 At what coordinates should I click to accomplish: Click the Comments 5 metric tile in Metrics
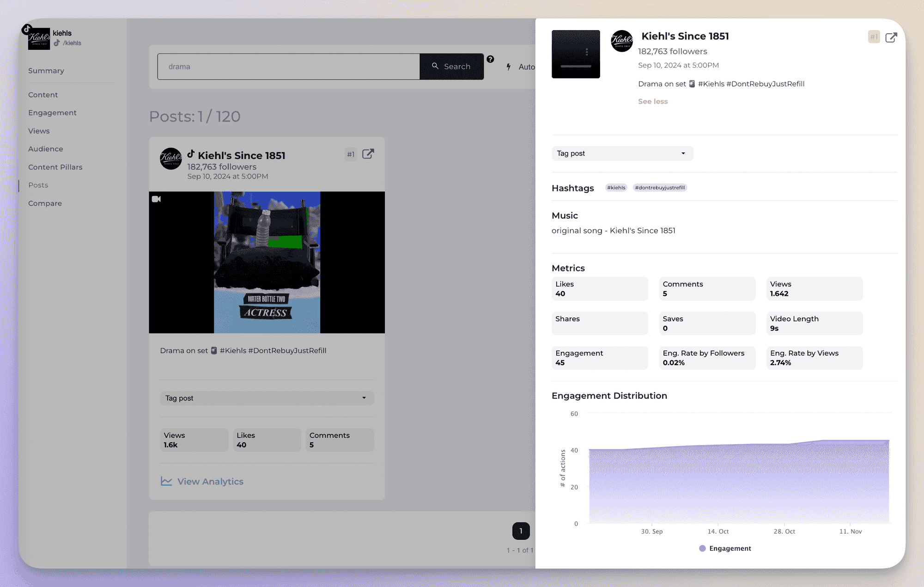pyautogui.click(x=707, y=289)
